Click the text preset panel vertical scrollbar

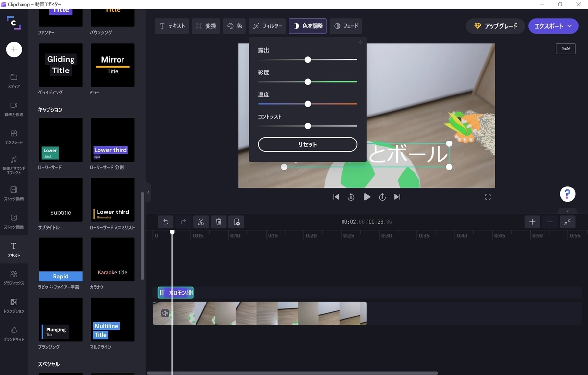pyautogui.click(x=142, y=236)
